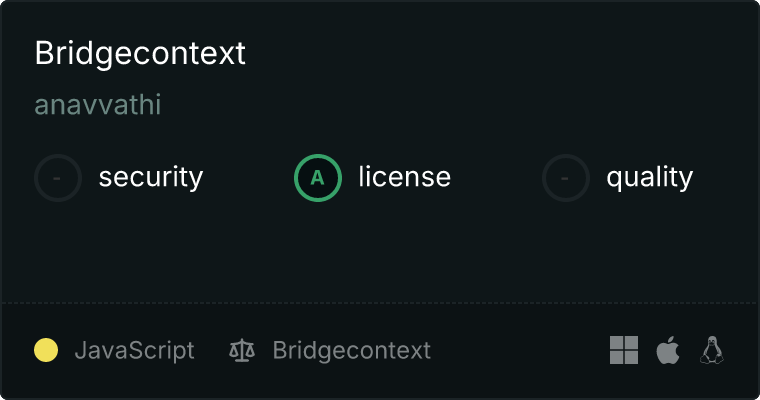Click the empty card area below badges
This screenshot has height=400, width=760.
(x=380, y=250)
